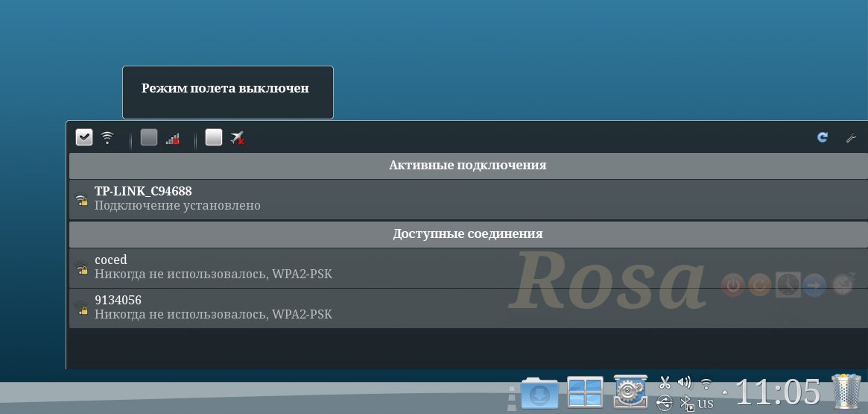
Task: Connect to the coced network
Action: click(x=469, y=268)
